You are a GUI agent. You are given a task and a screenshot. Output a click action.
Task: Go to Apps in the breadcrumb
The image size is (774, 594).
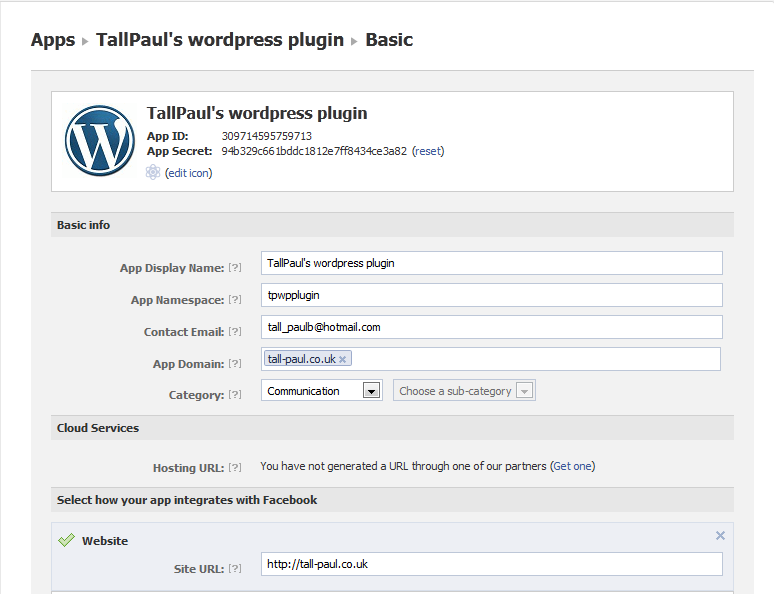[53, 40]
